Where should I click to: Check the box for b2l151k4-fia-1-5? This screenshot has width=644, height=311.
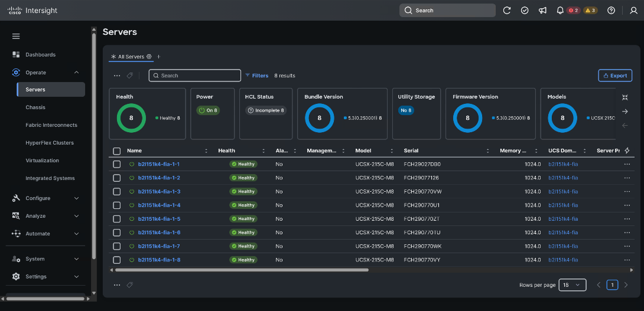pyautogui.click(x=116, y=219)
